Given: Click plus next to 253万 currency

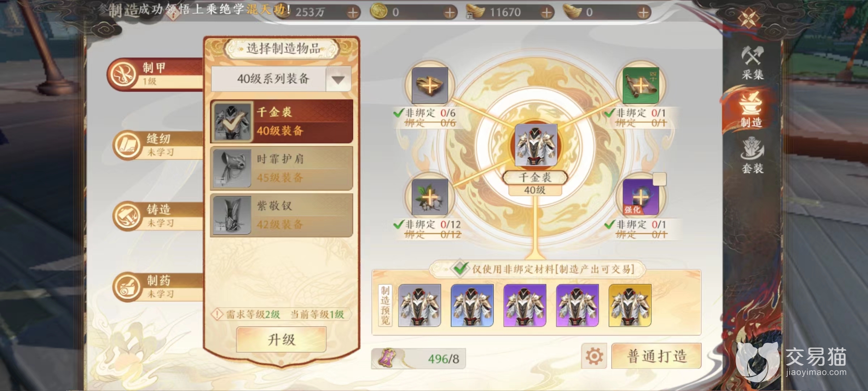Looking at the screenshot, I should click(353, 13).
